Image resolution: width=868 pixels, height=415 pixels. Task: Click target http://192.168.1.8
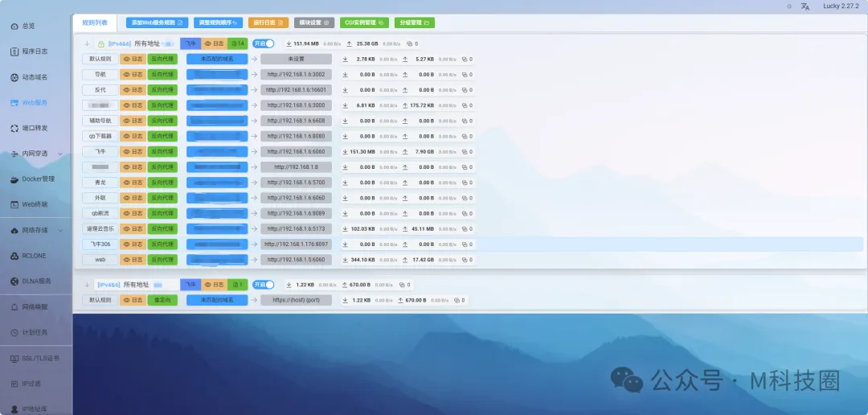296,166
